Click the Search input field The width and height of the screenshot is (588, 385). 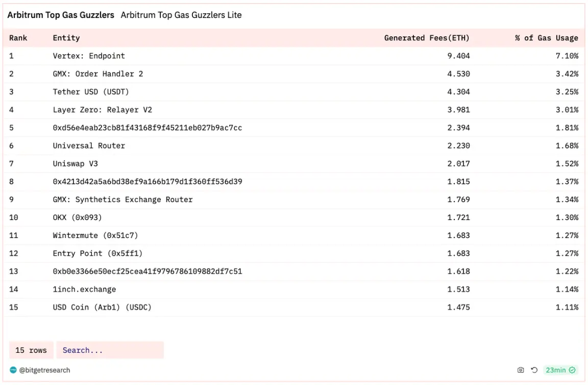(x=110, y=350)
